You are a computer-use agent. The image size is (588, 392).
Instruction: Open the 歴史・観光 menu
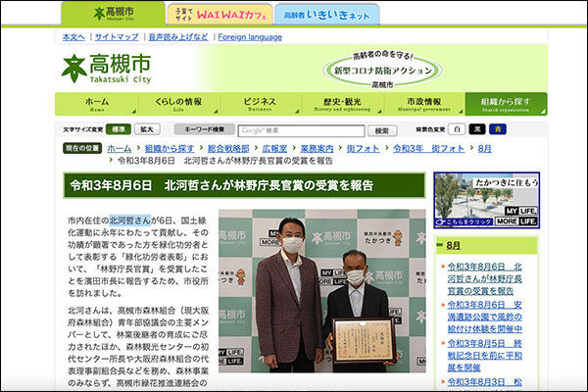click(342, 104)
